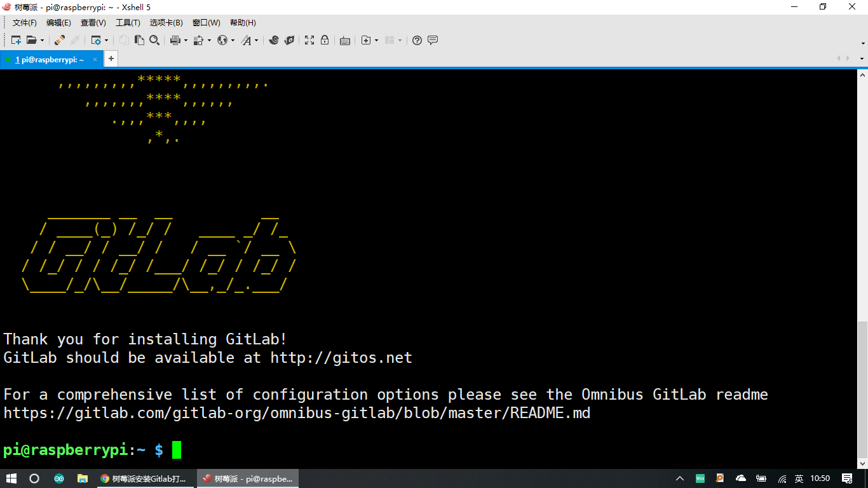868x488 pixels.
Task: Click the Wox tray icon
Action: tap(700, 478)
